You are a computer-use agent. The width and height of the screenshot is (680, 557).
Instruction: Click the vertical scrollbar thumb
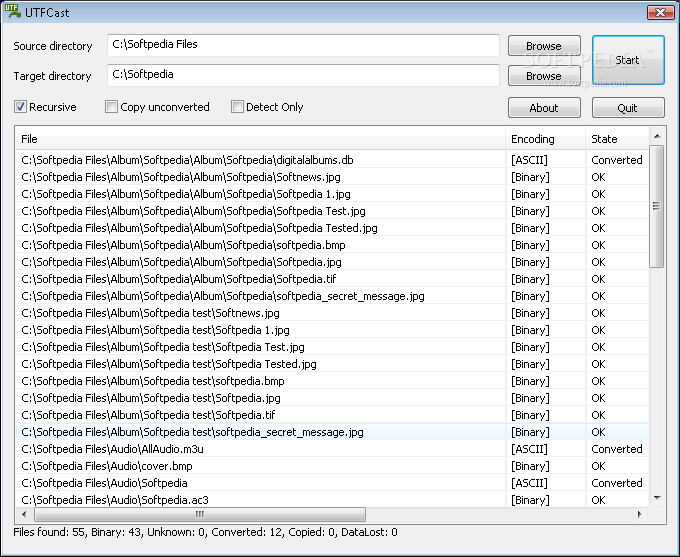(657, 206)
